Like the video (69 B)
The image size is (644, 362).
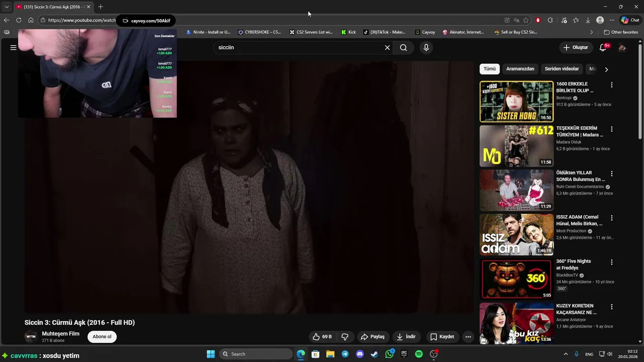322,337
